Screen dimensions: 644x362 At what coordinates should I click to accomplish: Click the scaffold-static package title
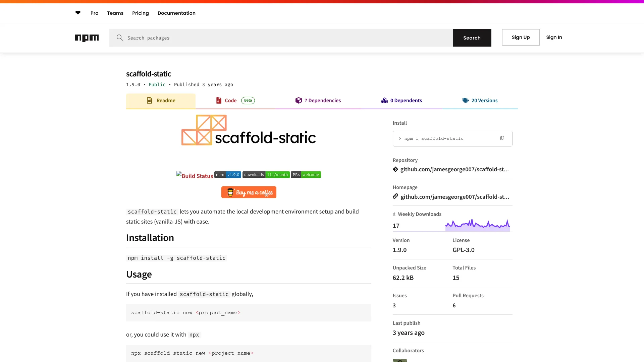pos(148,74)
